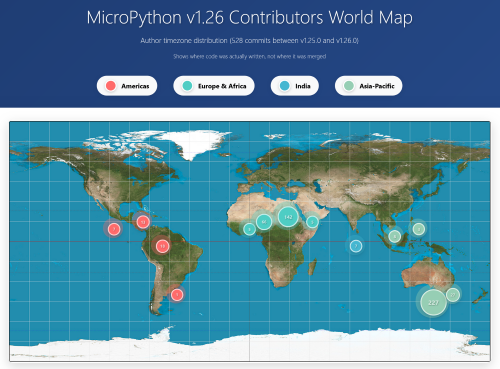
Task: Click the Europe & Africa legend pill
Action: (214, 86)
